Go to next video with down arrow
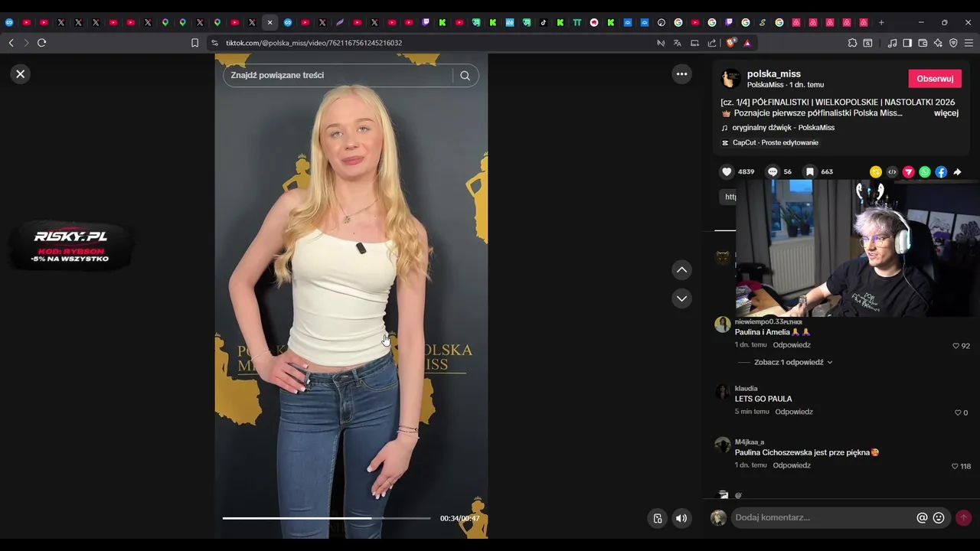Viewport: 980px width, 551px height. (x=681, y=298)
